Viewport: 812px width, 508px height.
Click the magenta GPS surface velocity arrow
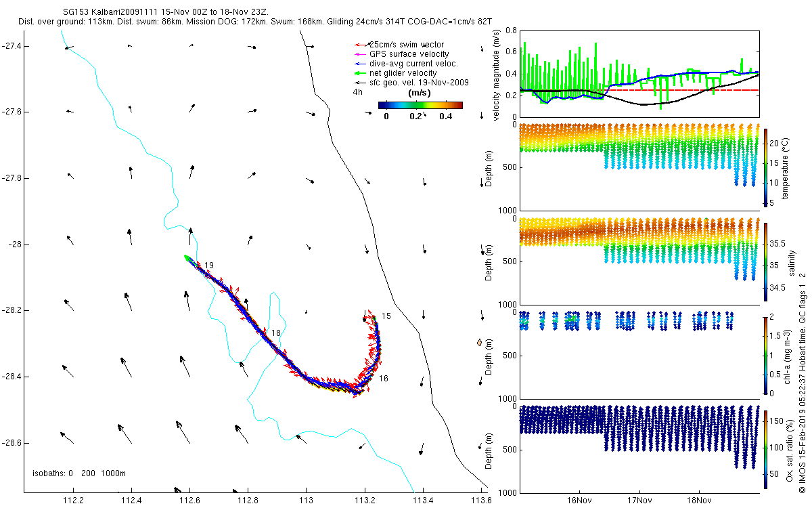point(359,54)
